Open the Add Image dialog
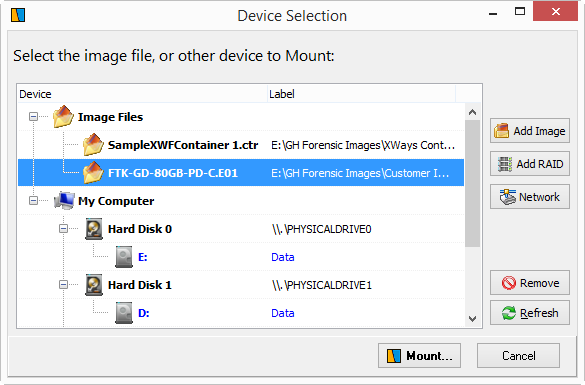Image resolution: width=585 pixels, height=385 pixels. coord(530,131)
